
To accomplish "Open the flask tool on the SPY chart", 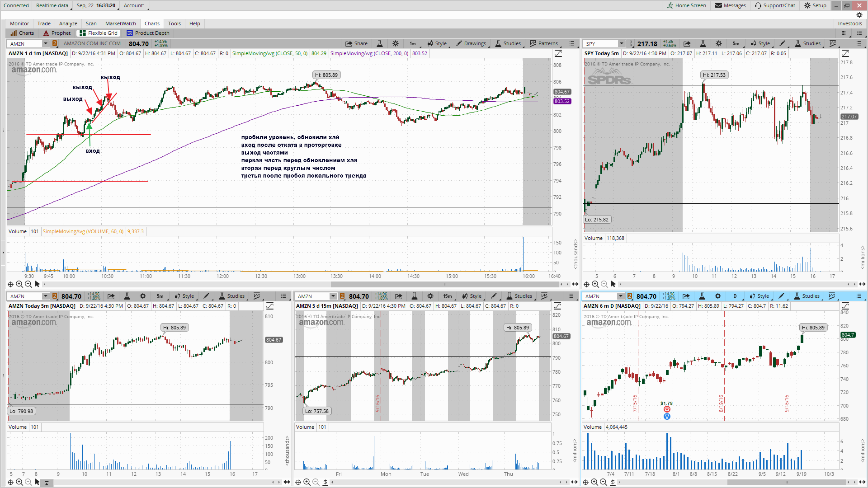I will [x=703, y=43].
